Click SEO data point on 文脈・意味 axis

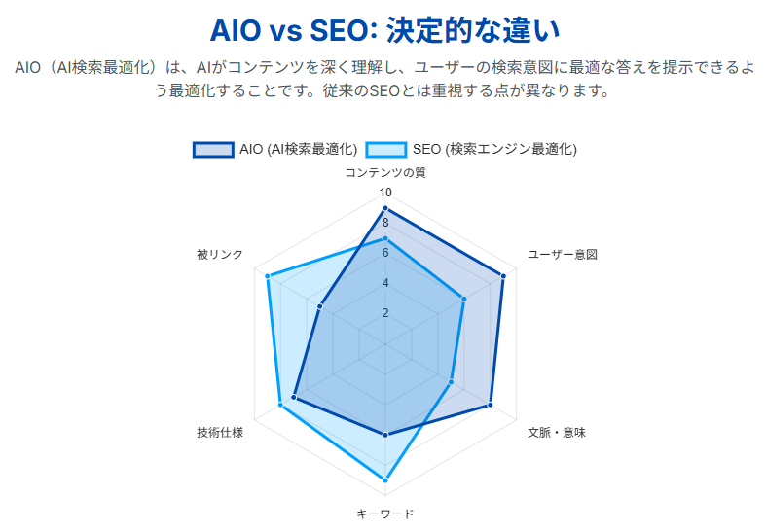click(452, 382)
